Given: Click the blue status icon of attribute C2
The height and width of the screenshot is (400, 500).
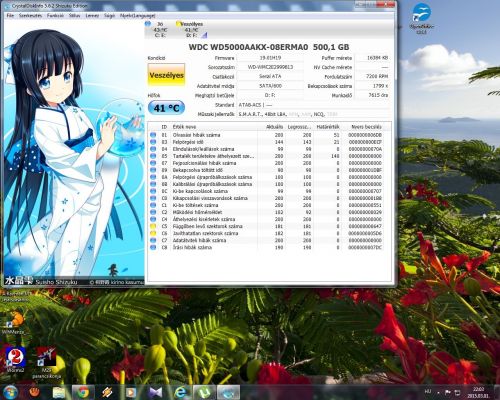Looking at the screenshot, I should pos(153,212).
